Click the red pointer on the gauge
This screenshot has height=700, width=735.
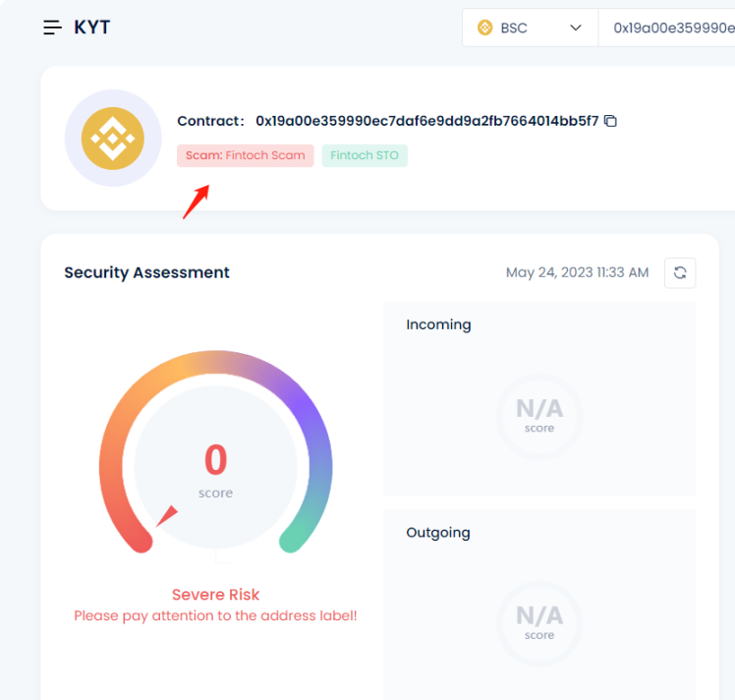click(x=167, y=515)
